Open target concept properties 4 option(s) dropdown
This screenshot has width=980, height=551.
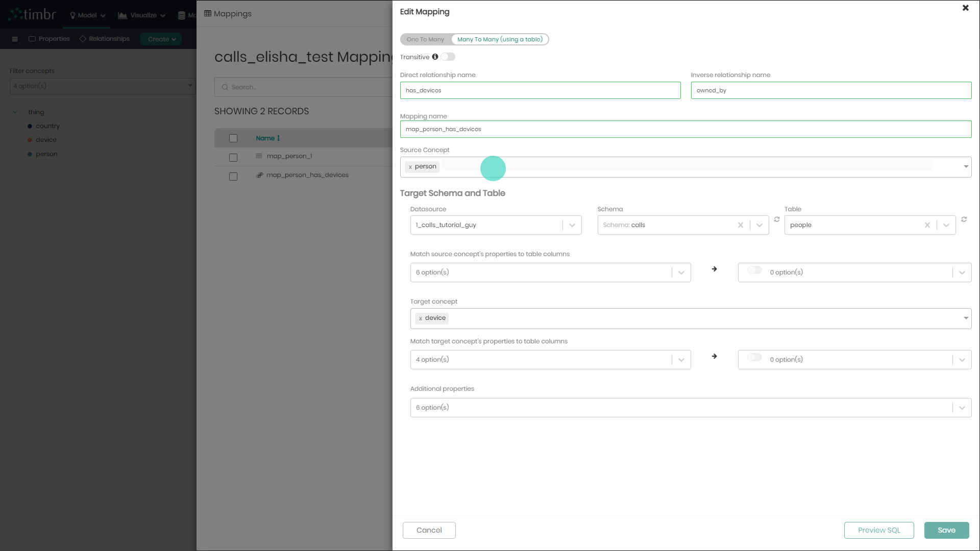[x=550, y=360]
